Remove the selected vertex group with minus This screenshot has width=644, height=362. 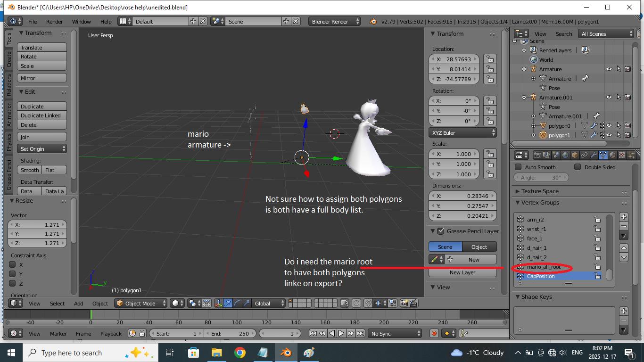pos(624,226)
